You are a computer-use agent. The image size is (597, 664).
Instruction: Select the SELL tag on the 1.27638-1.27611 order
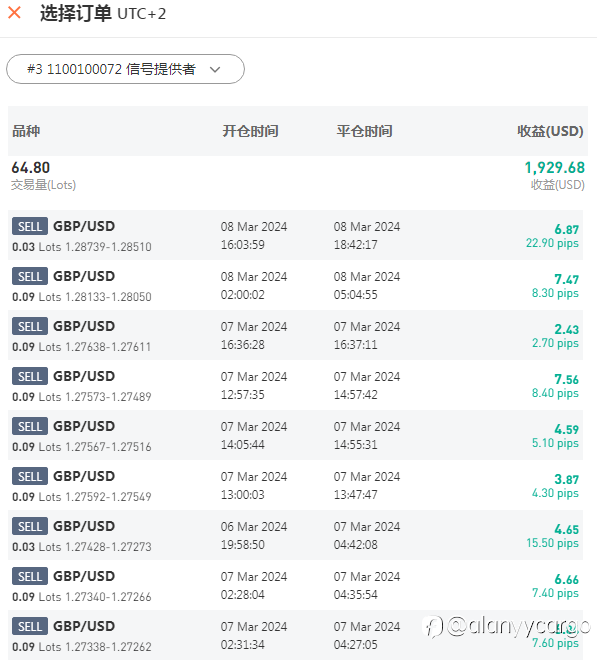point(30,326)
